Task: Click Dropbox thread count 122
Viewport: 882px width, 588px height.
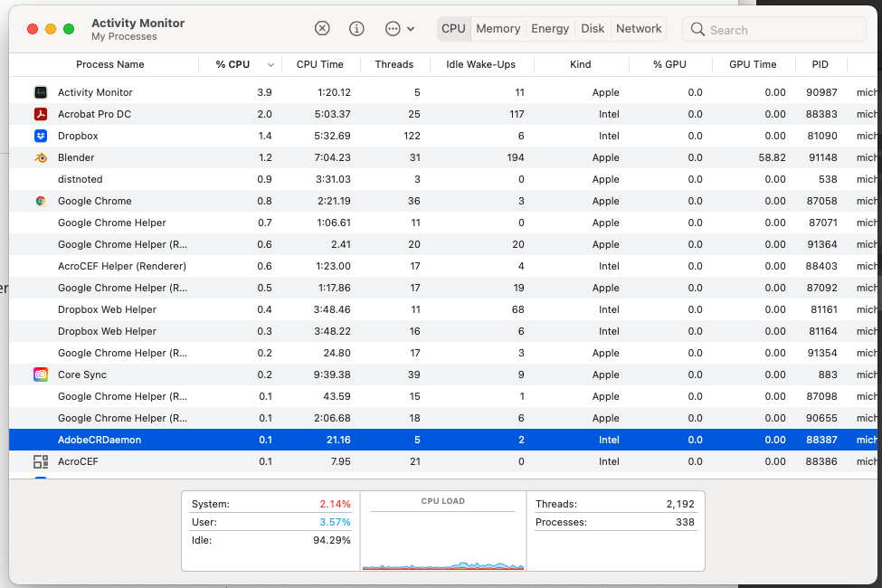Action: coord(412,136)
